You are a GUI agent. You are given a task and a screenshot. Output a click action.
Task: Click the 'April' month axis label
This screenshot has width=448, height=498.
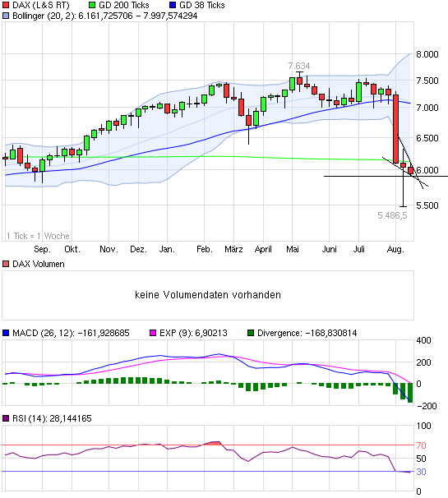pos(263,249)
